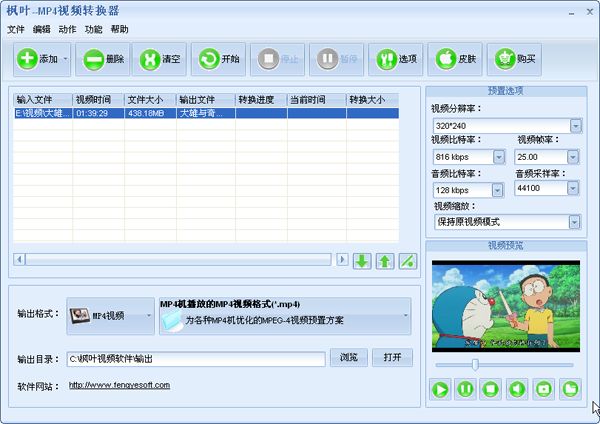Expand the 音频比特率 128 kbps dropdown
This screenshot has width=600, height=424.
(497, 190)
